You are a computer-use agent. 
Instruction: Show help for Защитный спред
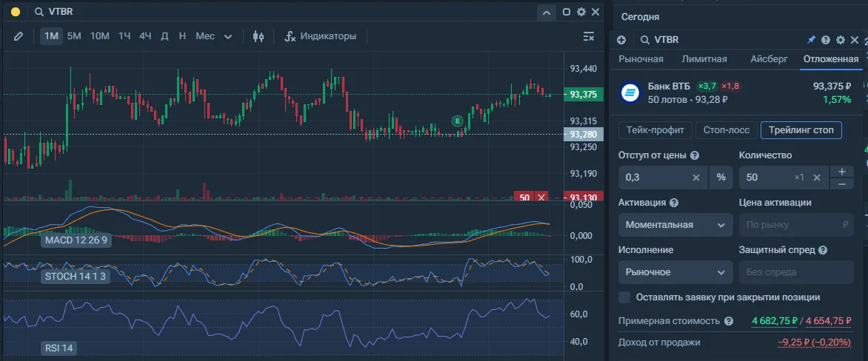pos(822,250)
